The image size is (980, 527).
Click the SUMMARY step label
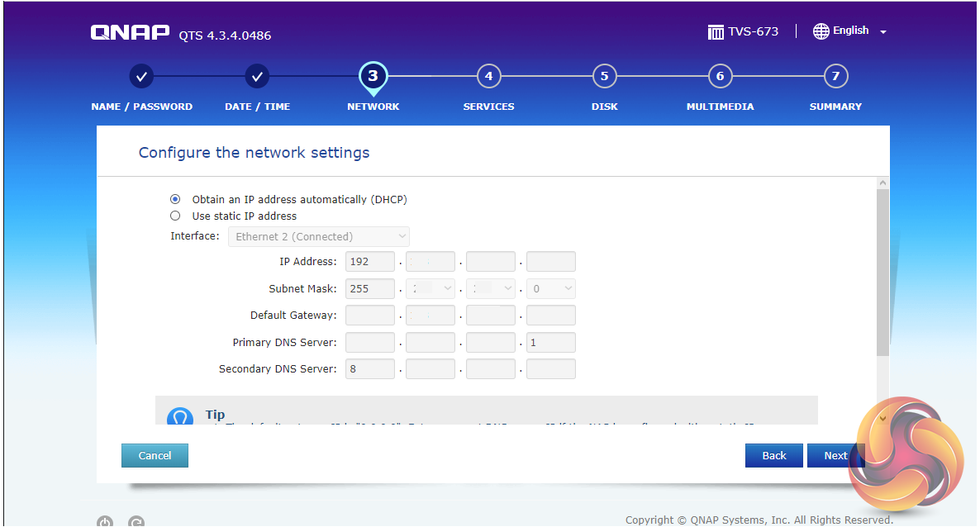coord(835,107)
